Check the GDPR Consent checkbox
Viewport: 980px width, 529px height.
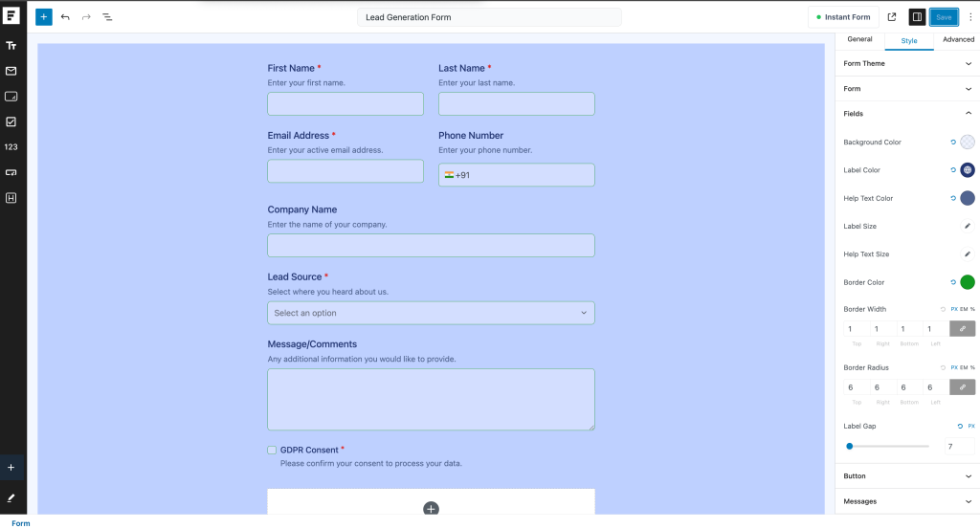tap(272, 450)
